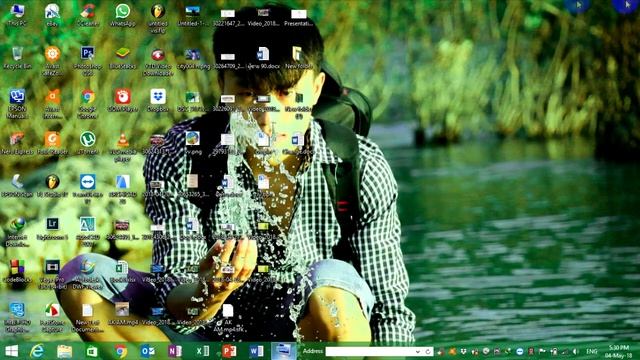Open the WhatsApp desktop shortcut

click(x=122, y=15)
